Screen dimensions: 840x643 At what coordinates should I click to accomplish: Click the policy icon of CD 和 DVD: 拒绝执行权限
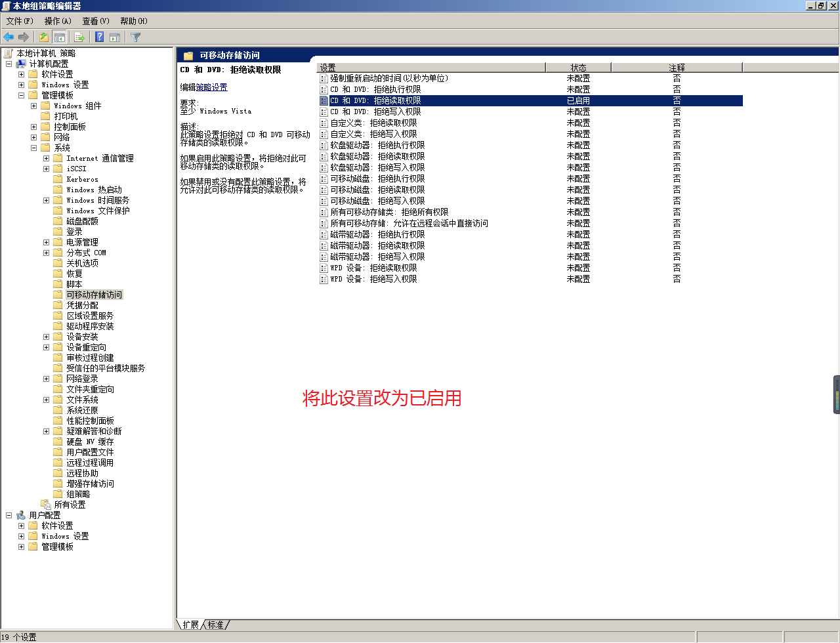point(324,89)
